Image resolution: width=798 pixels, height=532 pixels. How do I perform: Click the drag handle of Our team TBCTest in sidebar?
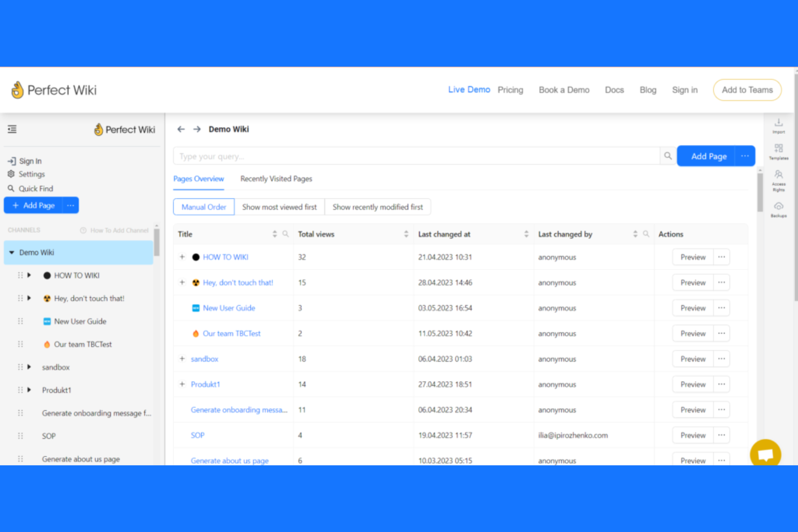[20, 344]
